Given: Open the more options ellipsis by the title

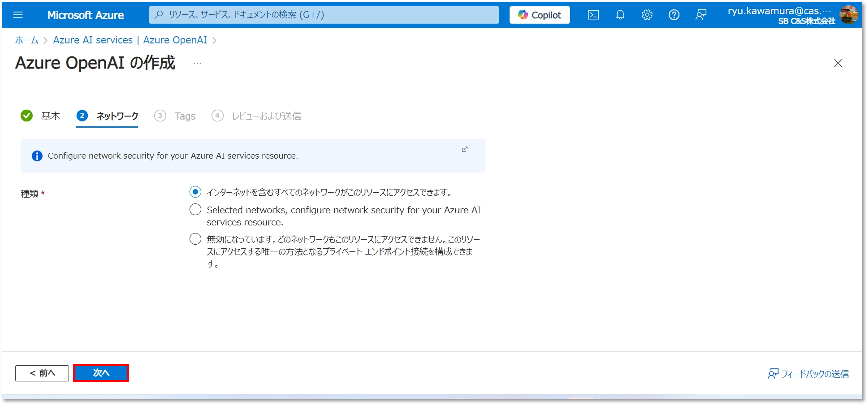Looking at the screenshot, I should (x=197, y=63).
